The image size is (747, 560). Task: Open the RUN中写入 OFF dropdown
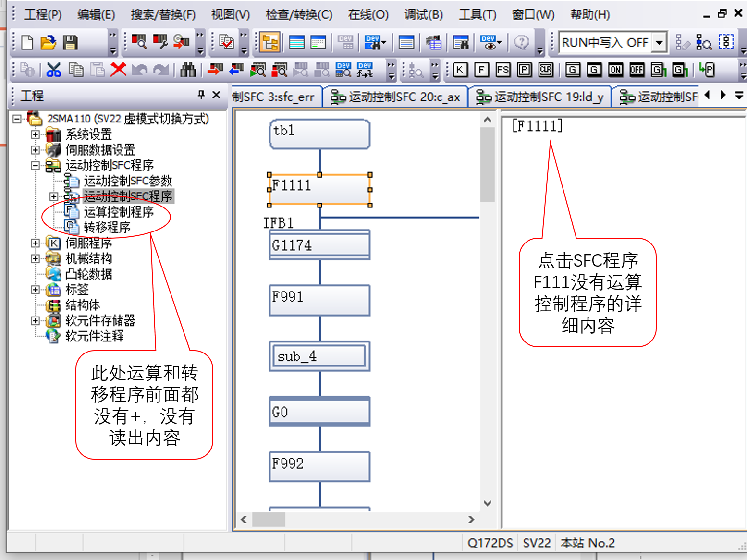tap(660, 43)
